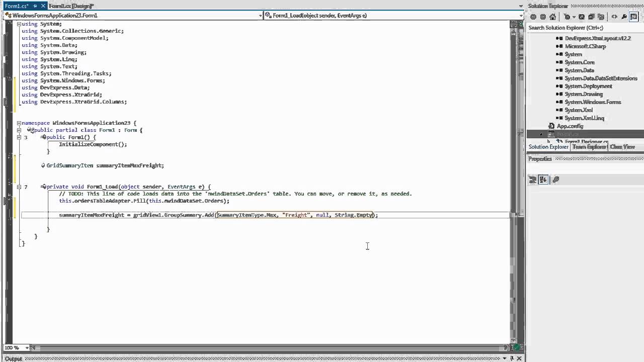Image resolution: width=644 pixels, height=362 pixels.
Task: Click the ordersTableAdapter.Fill code line
Action: 144,201
